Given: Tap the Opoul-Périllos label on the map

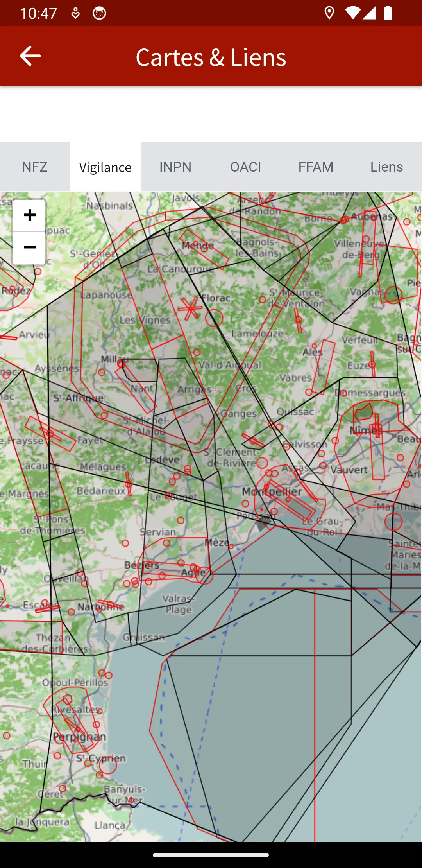Looking at the screenshot, I should tap(75, 682).
